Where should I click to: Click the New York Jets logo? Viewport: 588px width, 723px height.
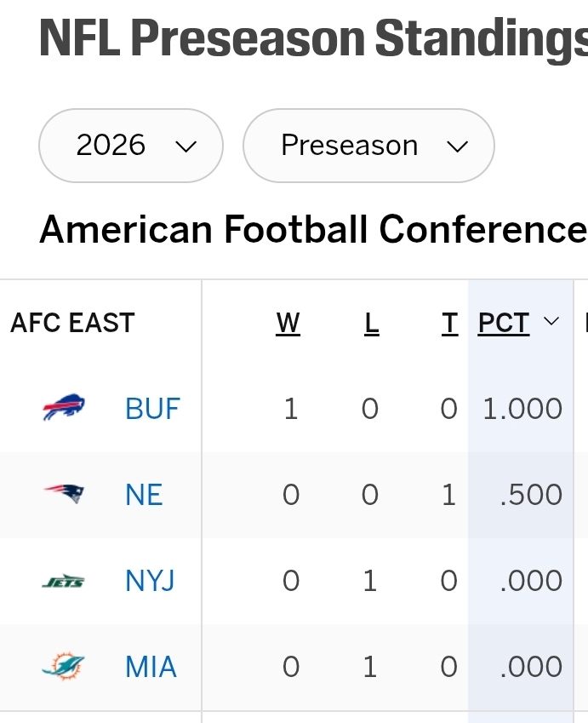64,581
